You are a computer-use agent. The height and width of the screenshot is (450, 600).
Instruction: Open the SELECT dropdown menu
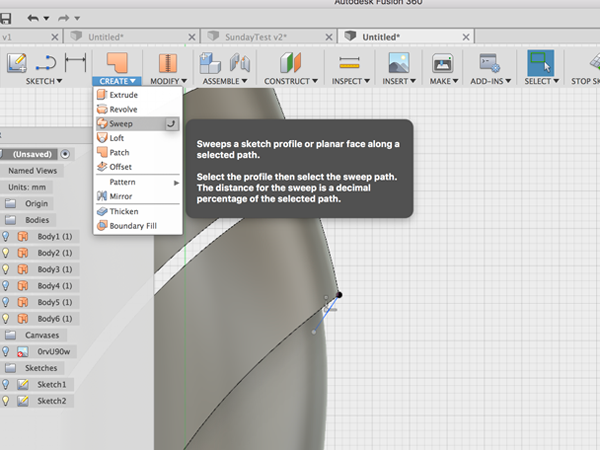pos(541,81)
